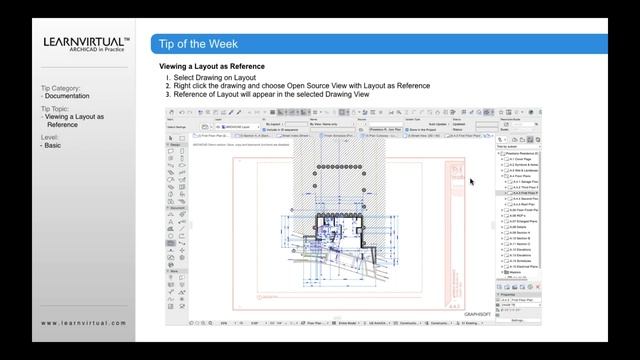Collapse the A.4 Floor Plans subset

502,176
